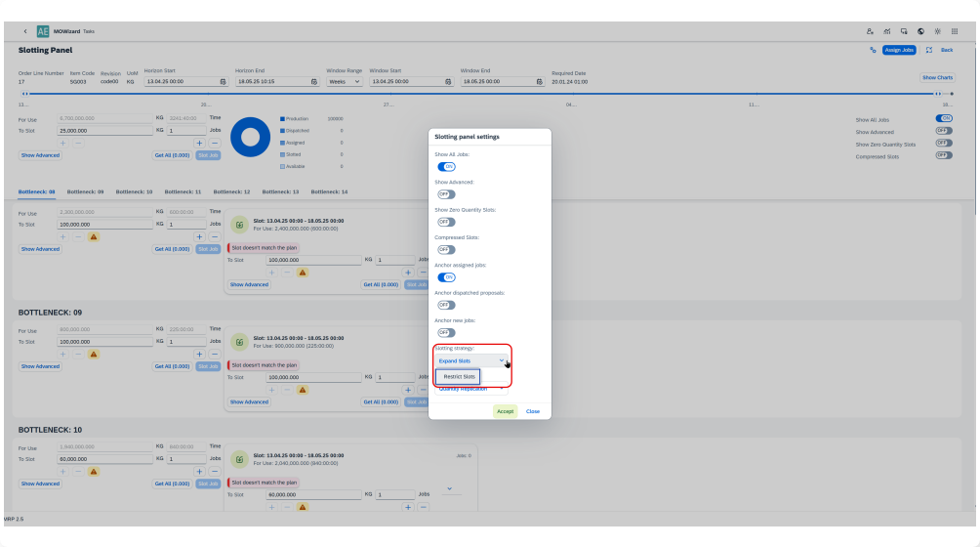
Task: Toggle Compressed Slots switch on right panel
Action: [x=944, y=155]
